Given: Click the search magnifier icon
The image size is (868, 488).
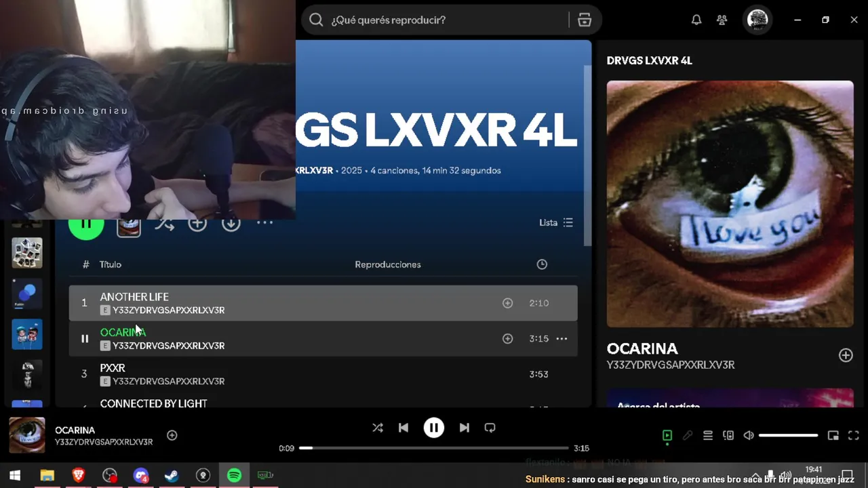Looking at the screenshot, I should click(316, 20).
